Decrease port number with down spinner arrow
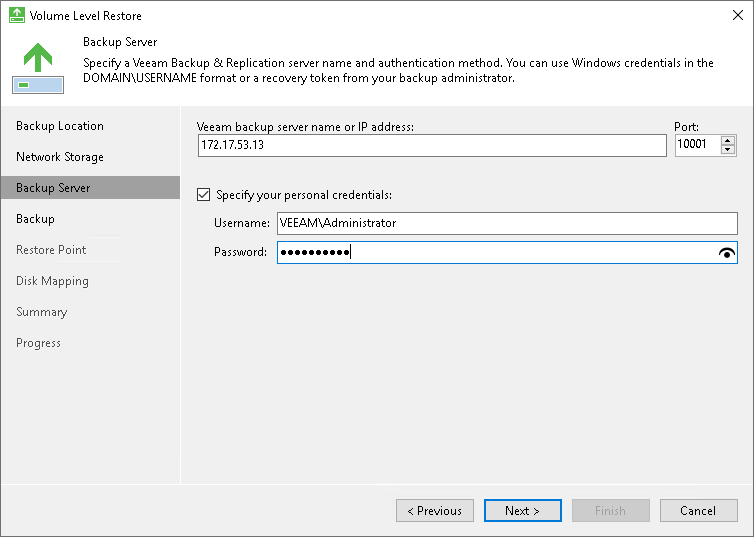This screenshot has height=537, width=754. pyautogui.click(x=728, y=150)
